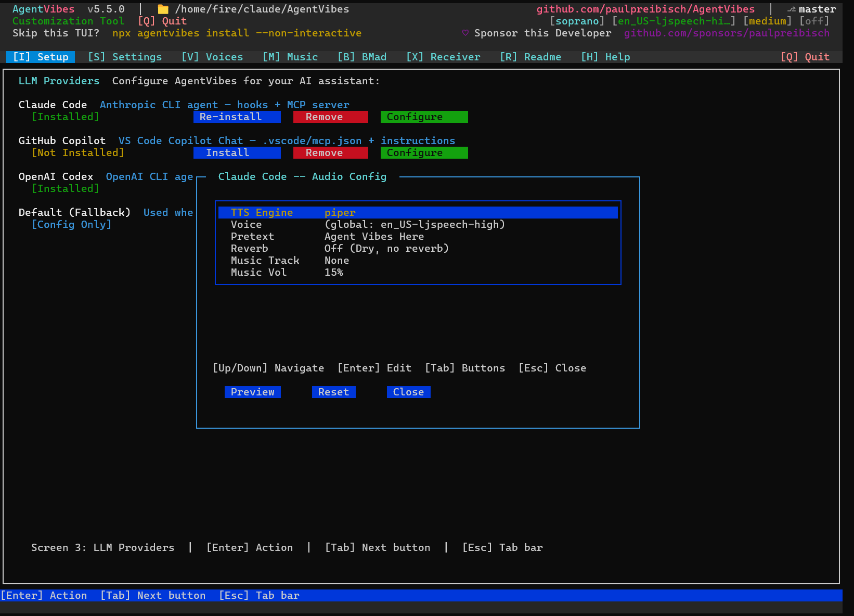Click '[Esc] Tab bar' in the blue status bar
The height and width of the screenshot is (616, 854).
click(x=259, y=595)
